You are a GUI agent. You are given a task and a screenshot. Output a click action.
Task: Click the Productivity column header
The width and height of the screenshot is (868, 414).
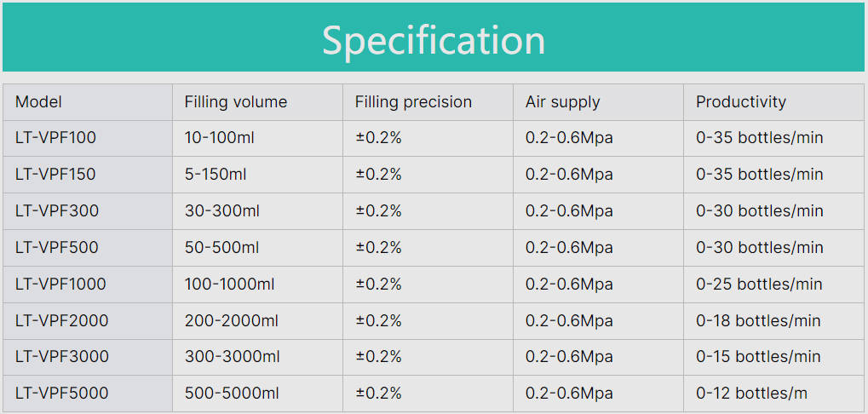pos(740,102)
